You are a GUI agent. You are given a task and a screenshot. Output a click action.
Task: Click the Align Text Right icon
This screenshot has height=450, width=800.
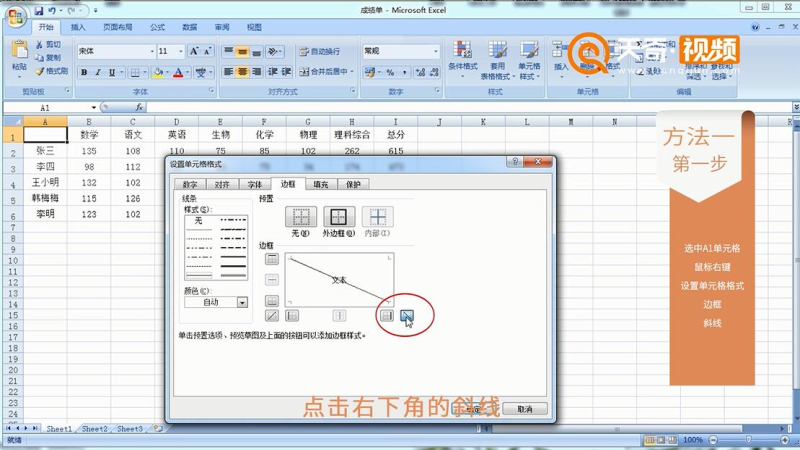[256, 72]
